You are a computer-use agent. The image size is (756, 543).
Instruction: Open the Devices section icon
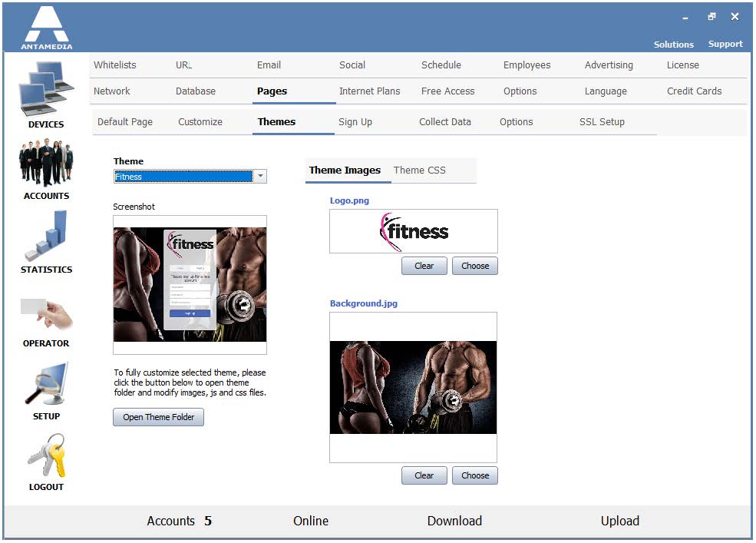(46, 89)
